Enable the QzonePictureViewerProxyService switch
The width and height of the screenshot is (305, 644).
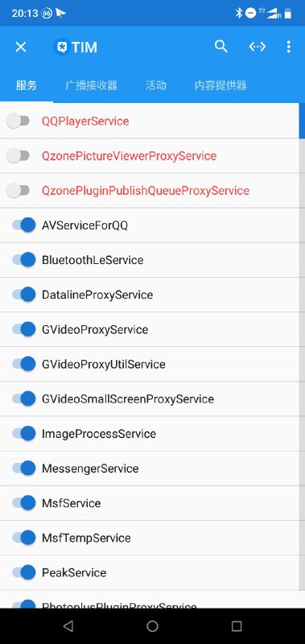tap(18, 155)
